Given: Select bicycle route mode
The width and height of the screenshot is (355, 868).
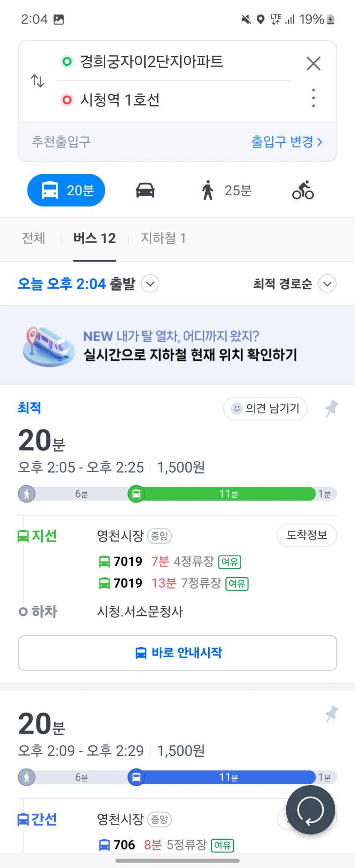Looking at the screenshot, I should (x=303, y=190).
